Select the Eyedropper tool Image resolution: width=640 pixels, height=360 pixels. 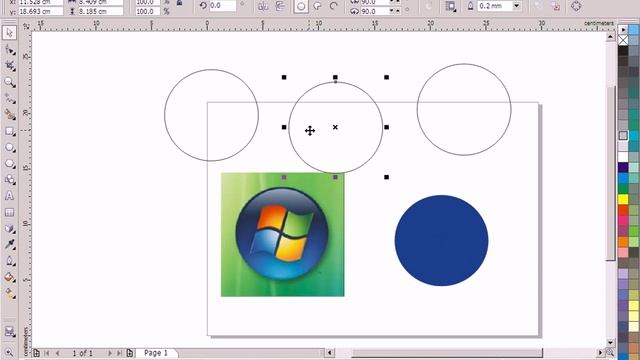(x=9, y=244)
